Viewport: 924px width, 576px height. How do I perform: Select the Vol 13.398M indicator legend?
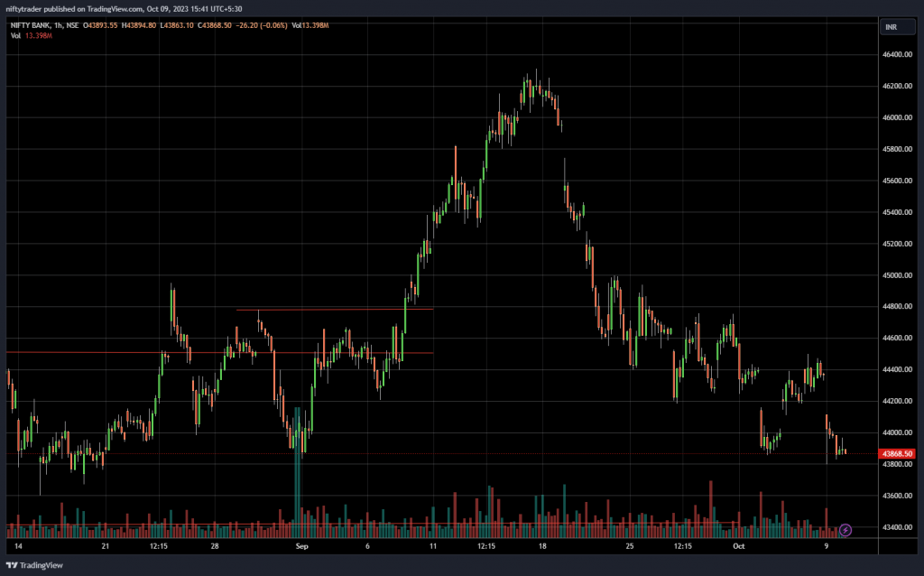click(32, 35)
